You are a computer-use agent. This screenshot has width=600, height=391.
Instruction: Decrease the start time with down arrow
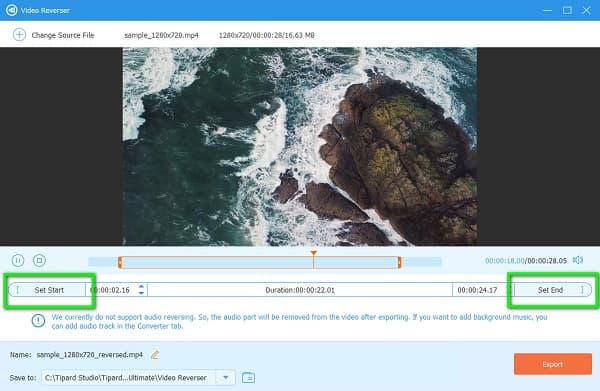point(141,293)
